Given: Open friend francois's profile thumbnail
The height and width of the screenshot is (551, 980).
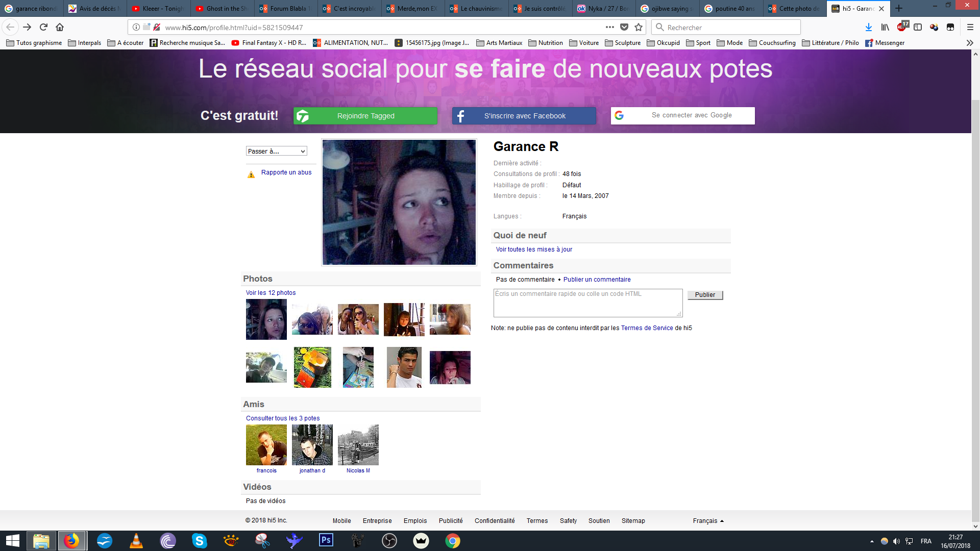Looking at the screenshot, I should [x=266, y=444].
